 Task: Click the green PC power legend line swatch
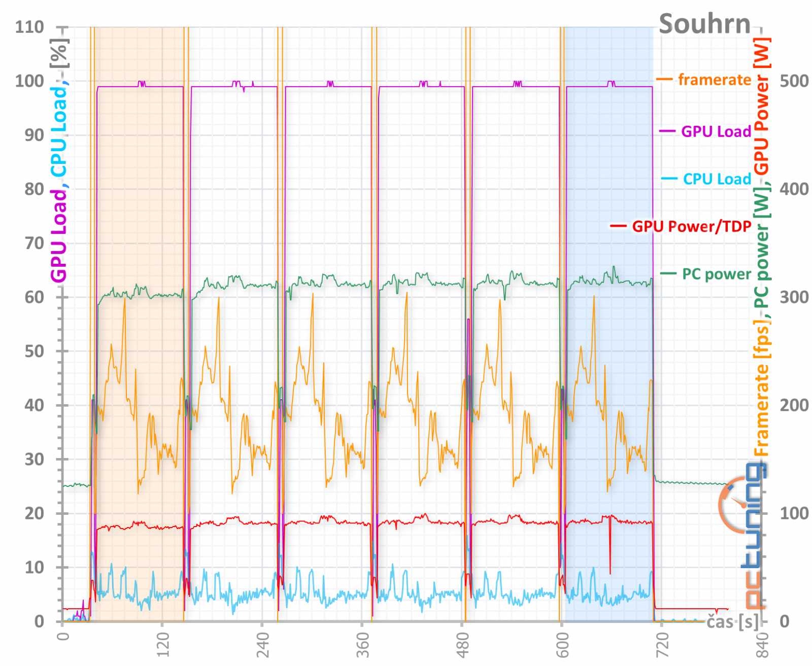(x=668, y=274)
